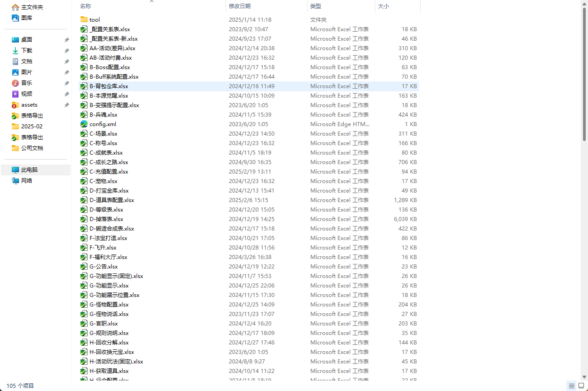Click the 公司文档 folder icon
This screenshot has width=588, height=391.
point(15,148)
